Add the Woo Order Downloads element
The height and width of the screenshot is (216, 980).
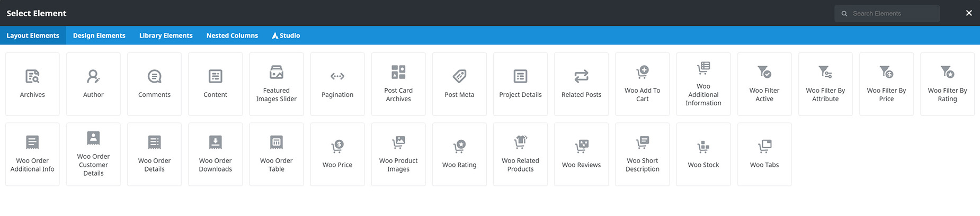click(216, 155)
